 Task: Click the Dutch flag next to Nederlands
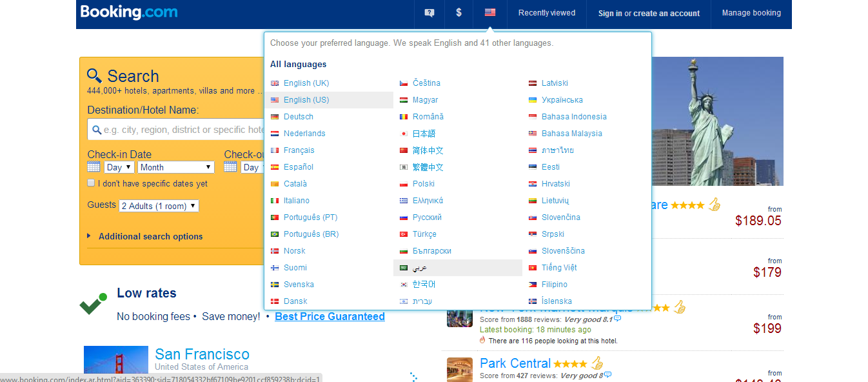tap(275, 134)
